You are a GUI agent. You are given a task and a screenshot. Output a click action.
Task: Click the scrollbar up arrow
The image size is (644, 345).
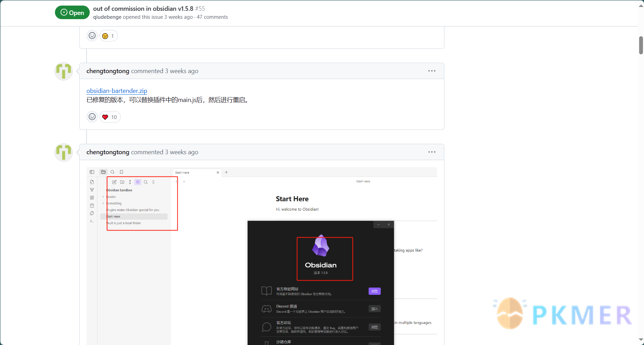(641, 6)
